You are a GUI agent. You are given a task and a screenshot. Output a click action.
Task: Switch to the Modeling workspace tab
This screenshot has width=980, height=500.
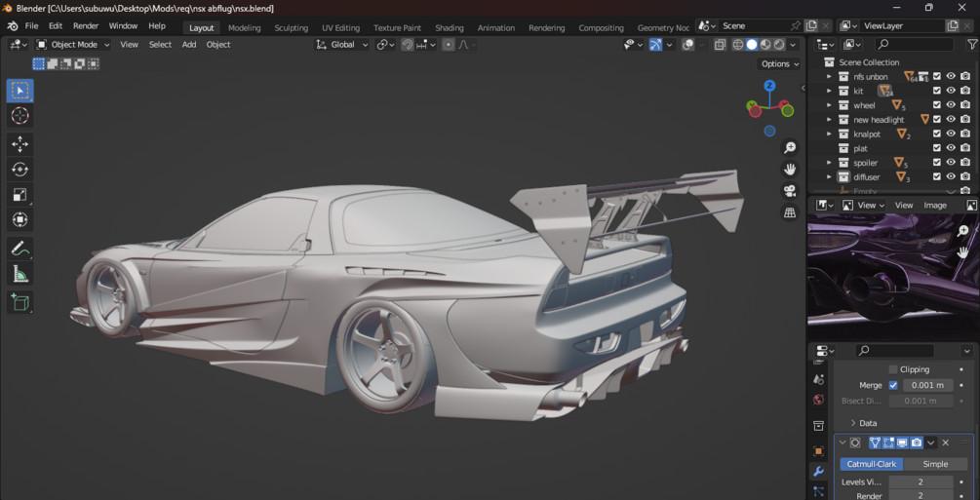(x=245, y=27)
